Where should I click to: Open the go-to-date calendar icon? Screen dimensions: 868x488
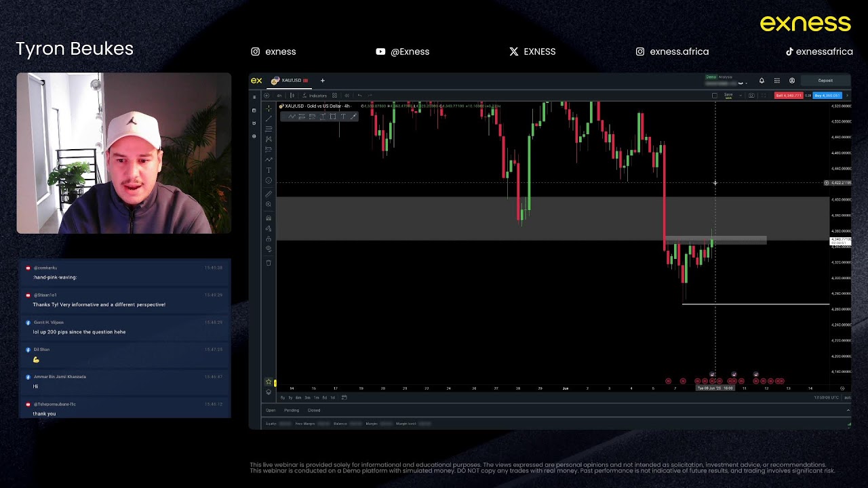pyautogui.click(x=344, y=398)
